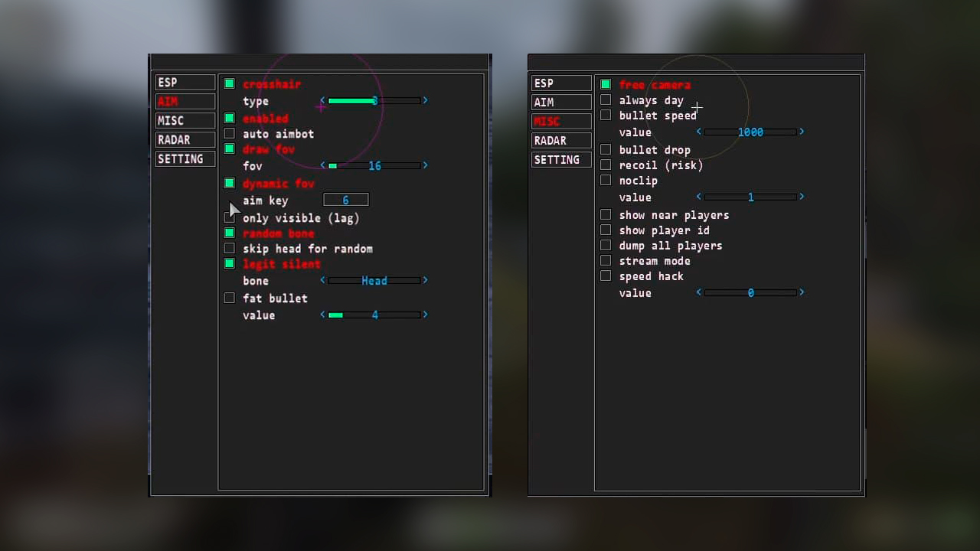Click the right arrow of the bone selector
This screenshot has height=551, width=980.
click(426, 281)
